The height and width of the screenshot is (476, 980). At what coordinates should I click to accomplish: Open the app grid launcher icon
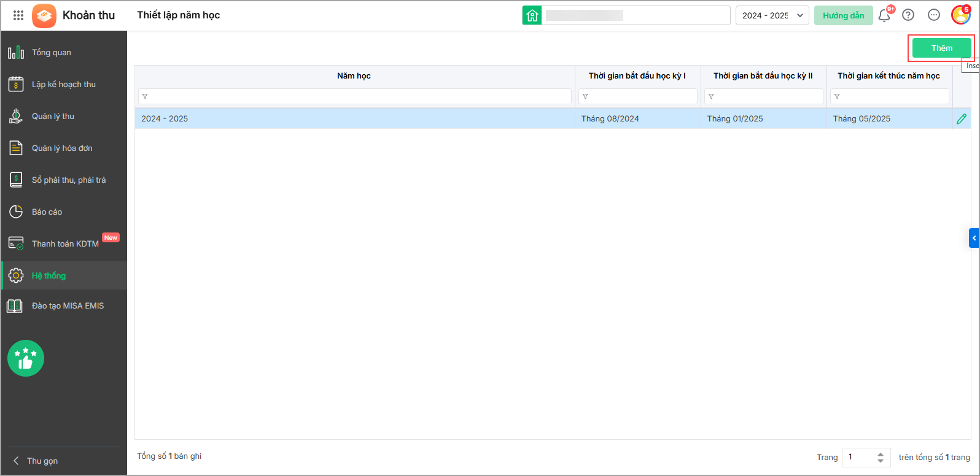tap(18, 15)
